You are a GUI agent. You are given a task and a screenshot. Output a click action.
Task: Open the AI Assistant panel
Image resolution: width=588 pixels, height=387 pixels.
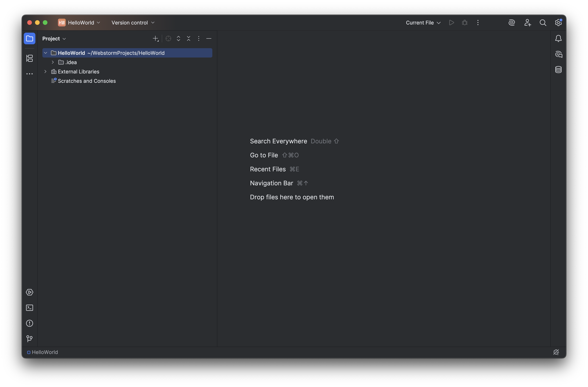tap(512, 23)
